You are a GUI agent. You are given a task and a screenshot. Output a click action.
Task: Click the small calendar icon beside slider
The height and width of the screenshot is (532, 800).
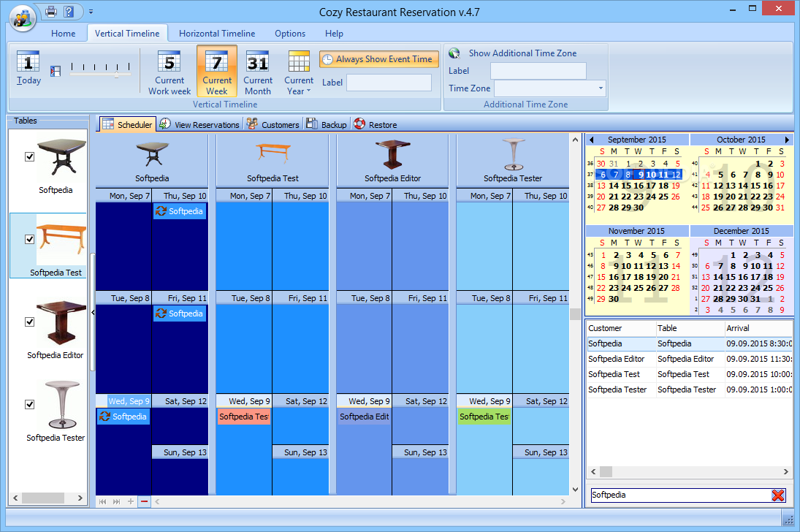coord(55,71)
